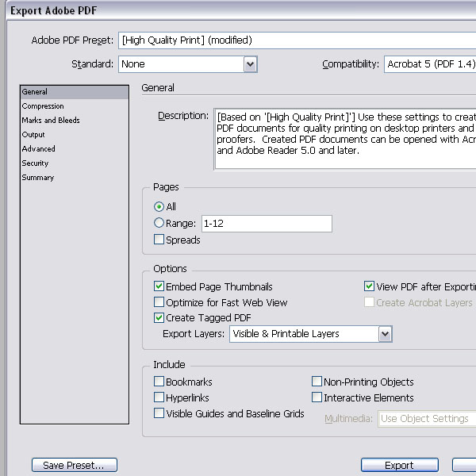Open Export Layers dropdown arrow
476x476 pixels.
tap(386, 334)
